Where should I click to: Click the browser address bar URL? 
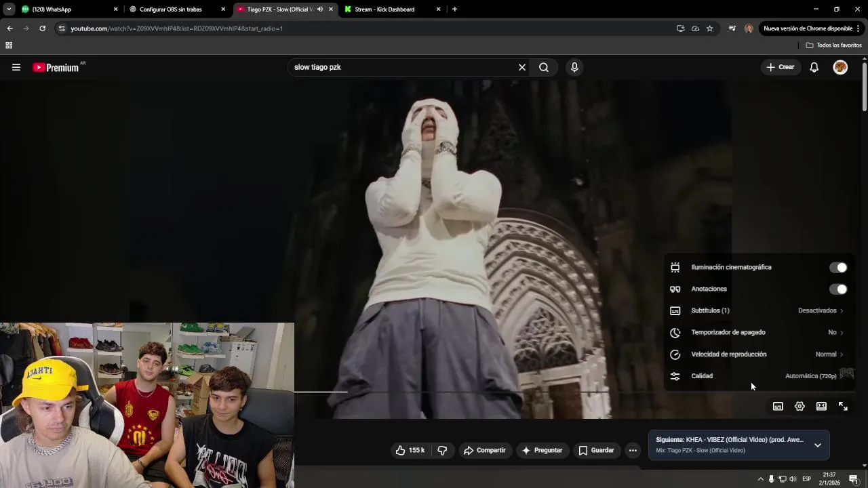point(176,28)
